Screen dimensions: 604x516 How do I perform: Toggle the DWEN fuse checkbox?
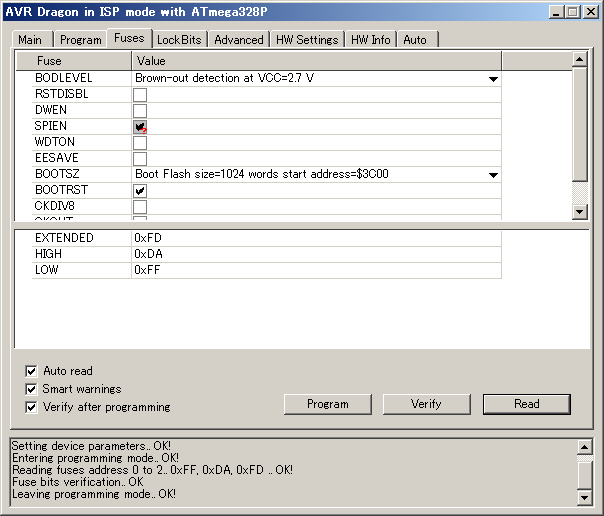[140, 111]
